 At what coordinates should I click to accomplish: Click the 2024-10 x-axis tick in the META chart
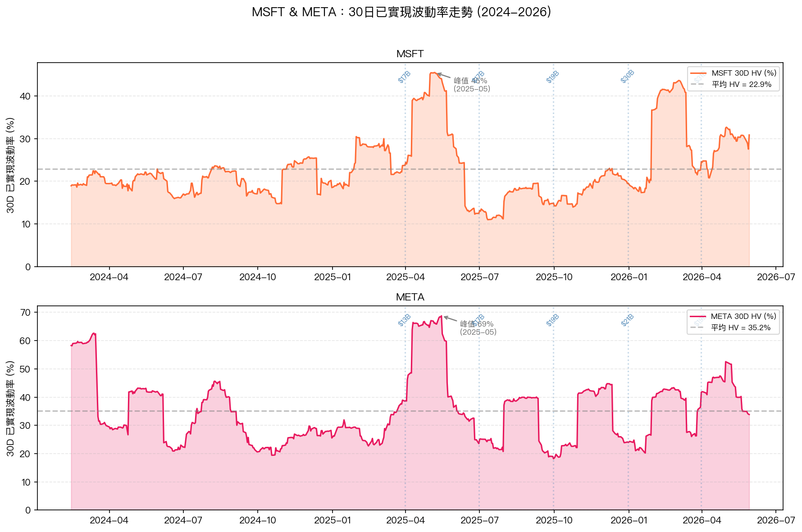coord(258,520)
